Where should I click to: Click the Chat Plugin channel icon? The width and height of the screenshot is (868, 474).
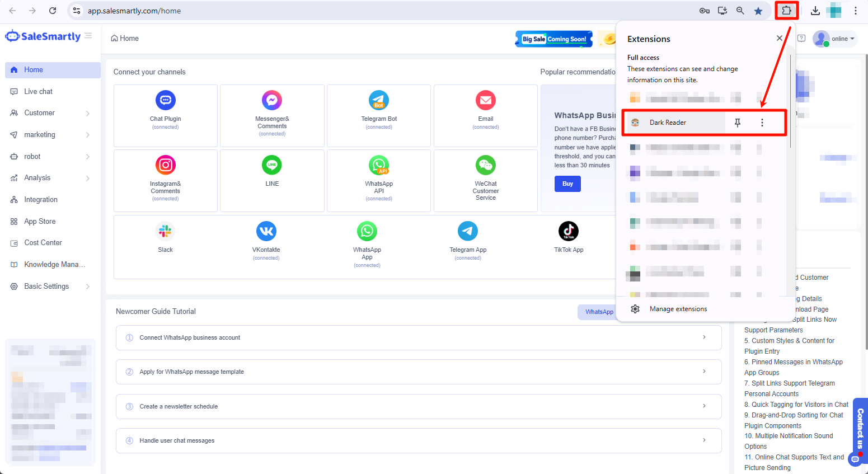[165, 100]
